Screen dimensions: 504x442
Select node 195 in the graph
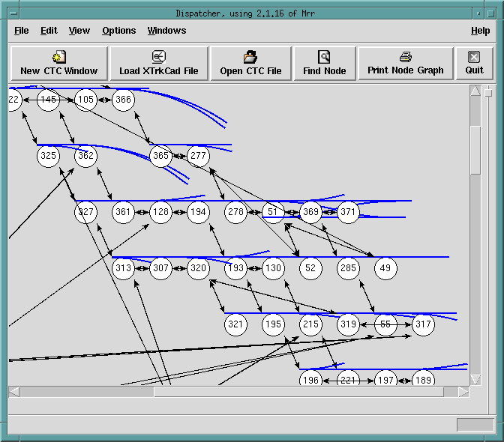tap(273, 324)
